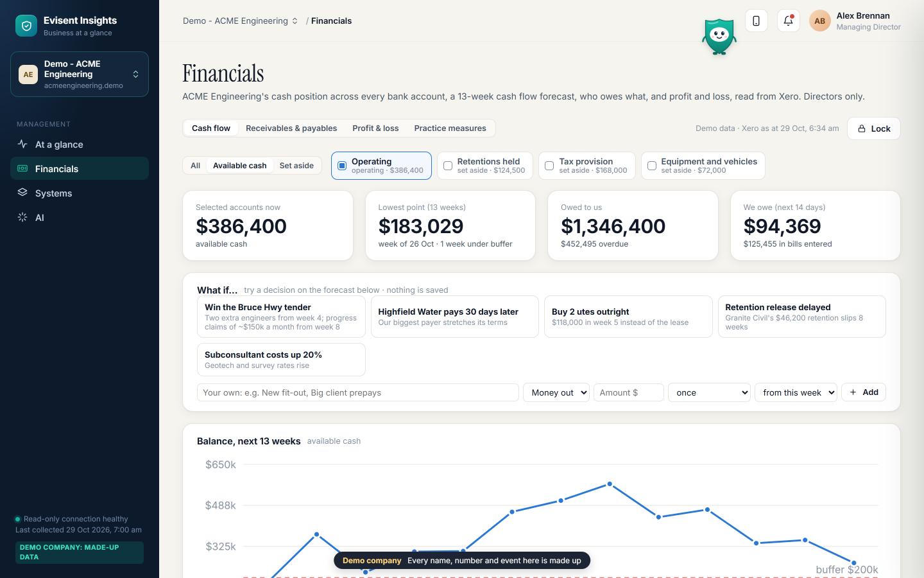Open the from this week dropdown
Viewport: 924px width, 578px height.
point(796,392)
